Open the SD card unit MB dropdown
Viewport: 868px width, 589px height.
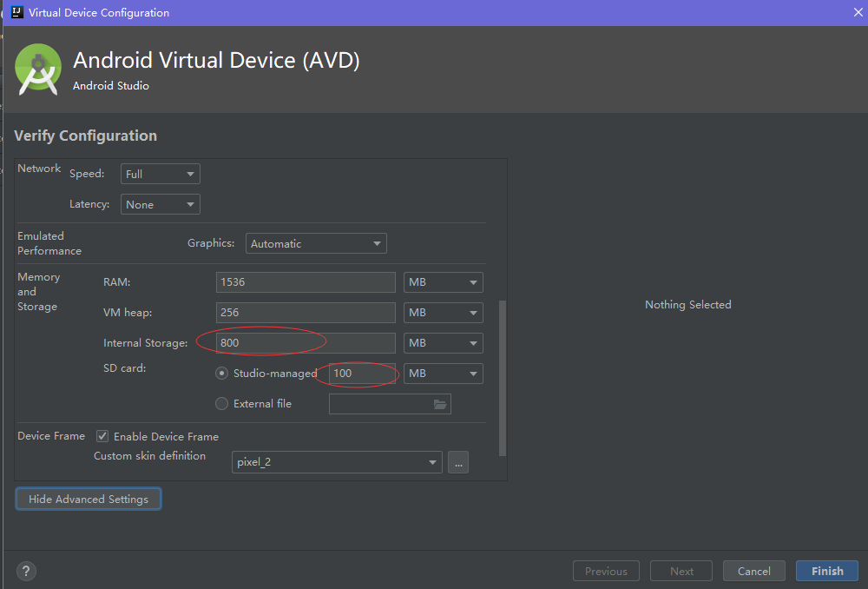(444, 374)
